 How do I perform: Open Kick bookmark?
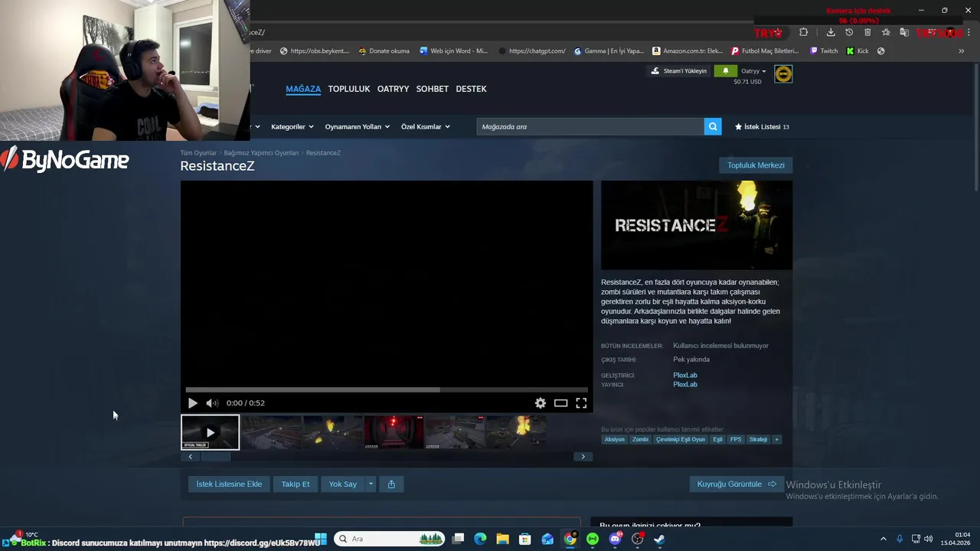(857, 51)
